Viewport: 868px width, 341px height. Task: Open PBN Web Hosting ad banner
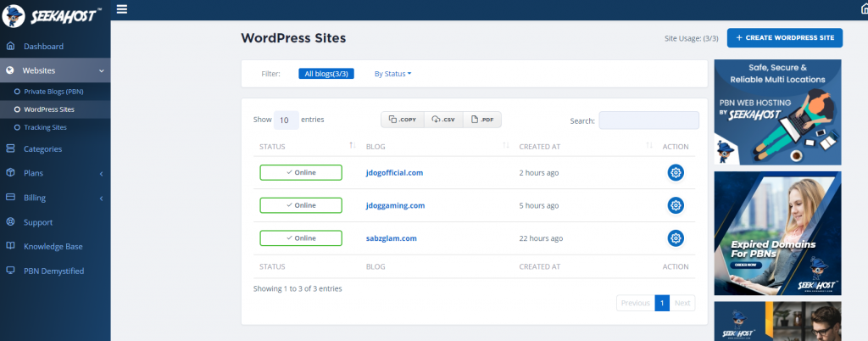(778, 112)
